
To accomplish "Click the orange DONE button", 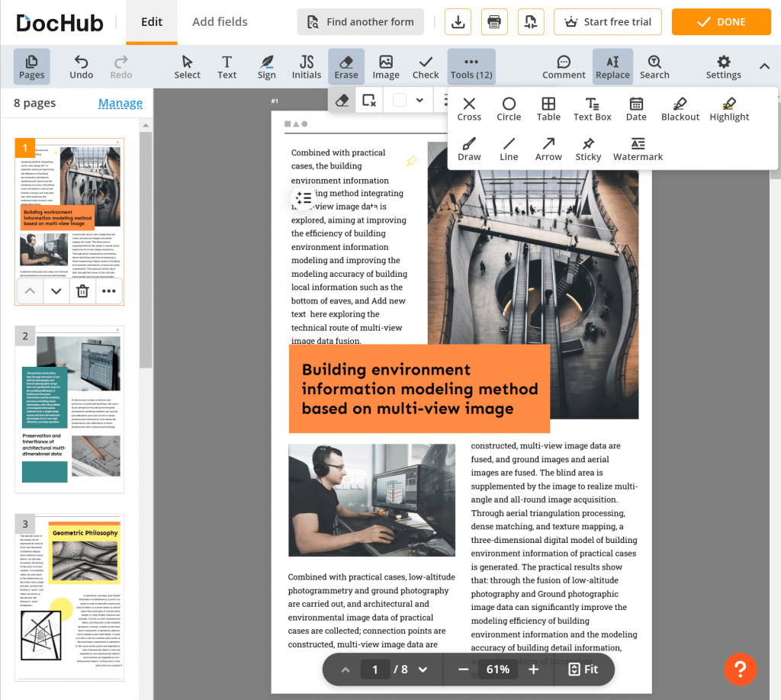I will pos(721,22).
